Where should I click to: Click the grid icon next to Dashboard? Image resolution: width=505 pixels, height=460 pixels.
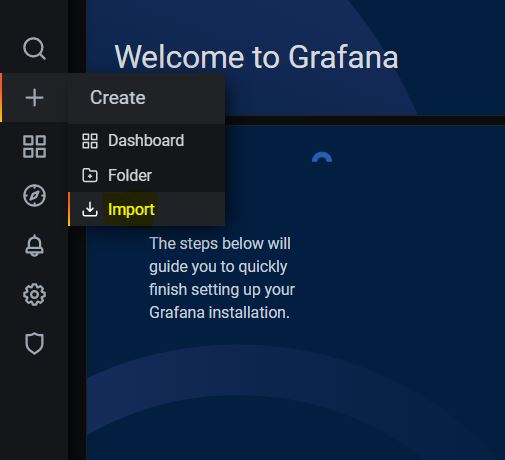point(90,141)
